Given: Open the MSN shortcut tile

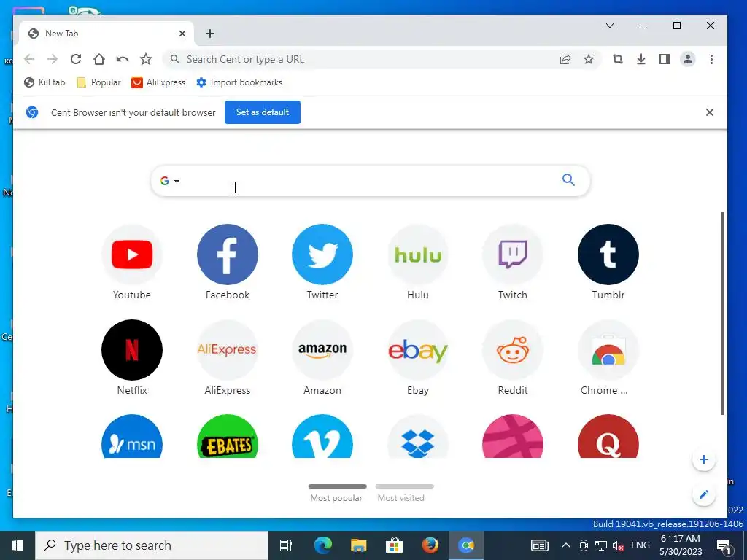Looking at the screenshot, I should tap(132, 437).
